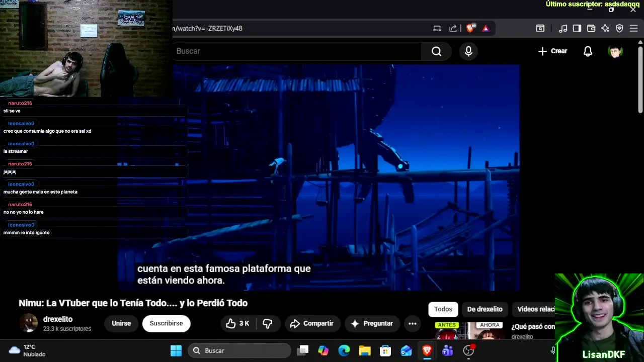
Task: Open OBS Studio from the taskbar
Action: pos(468,351)
